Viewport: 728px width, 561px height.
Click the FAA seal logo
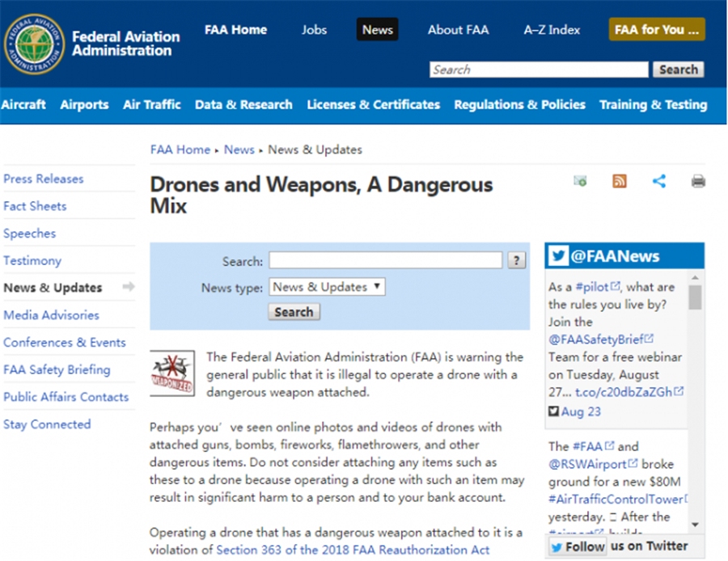click(33, 44)
